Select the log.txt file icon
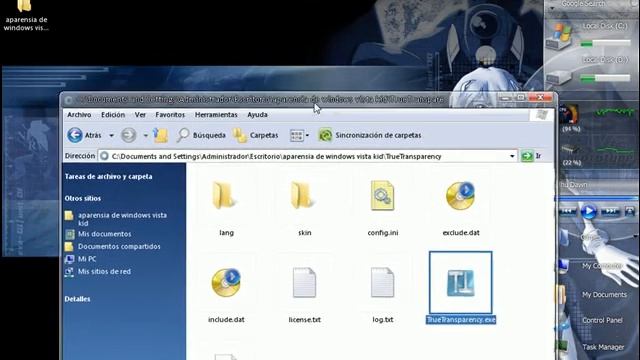The height and width of the screenshot is (360, 640). pos(382,282)
